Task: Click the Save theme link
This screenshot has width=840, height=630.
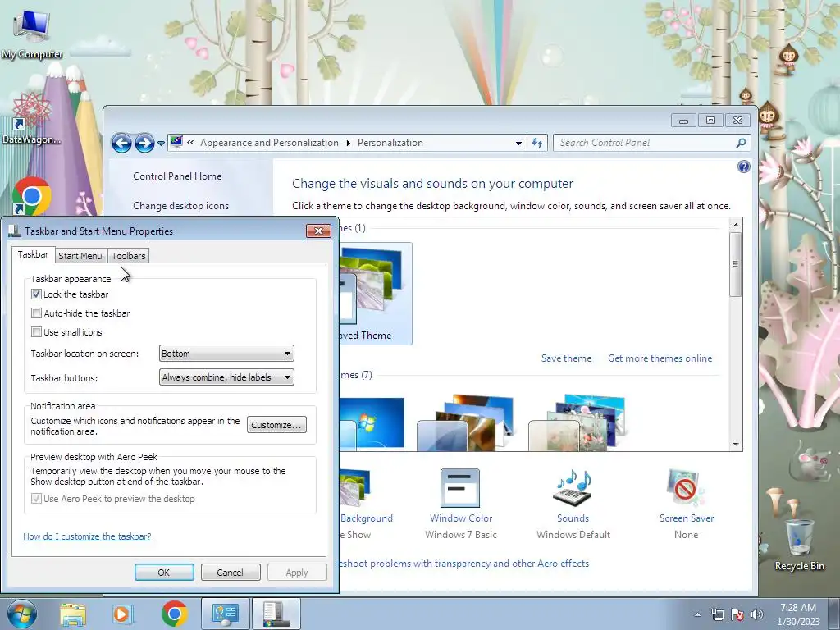Action: tap(566, 358)
